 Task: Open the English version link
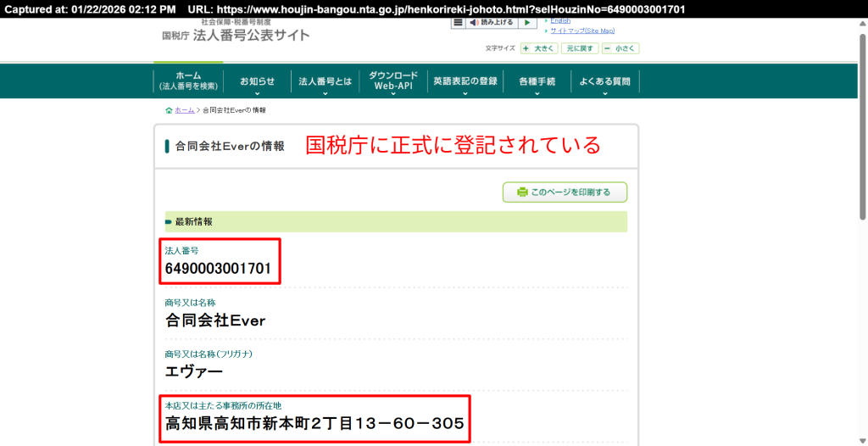tap(561, 20)
